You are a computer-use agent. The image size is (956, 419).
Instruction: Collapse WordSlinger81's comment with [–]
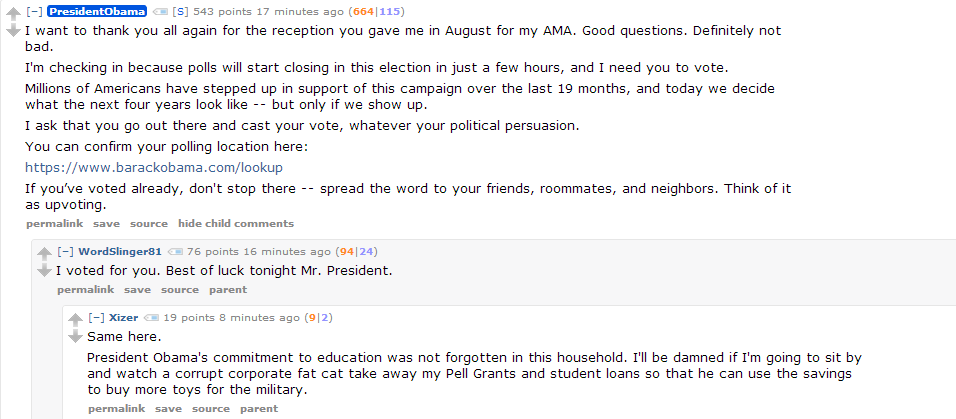point(65,251)
